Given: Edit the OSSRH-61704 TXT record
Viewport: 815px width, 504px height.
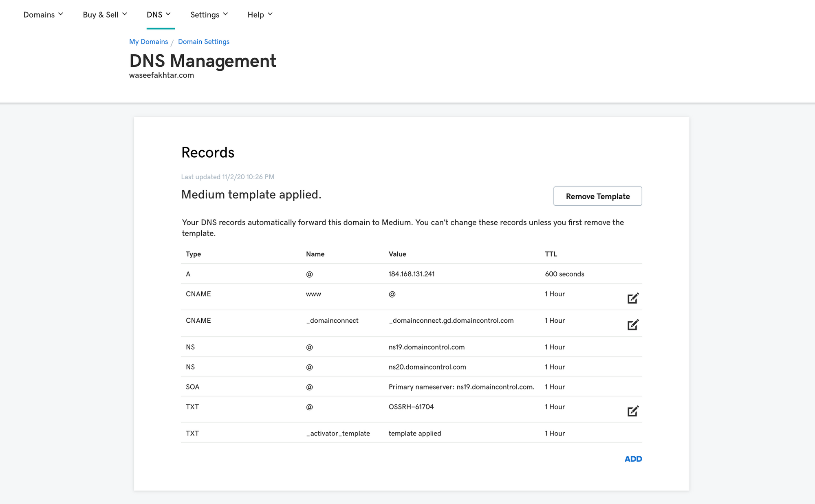Looking at the screenshot, I should pyautogui.click(x=632, y=411).
